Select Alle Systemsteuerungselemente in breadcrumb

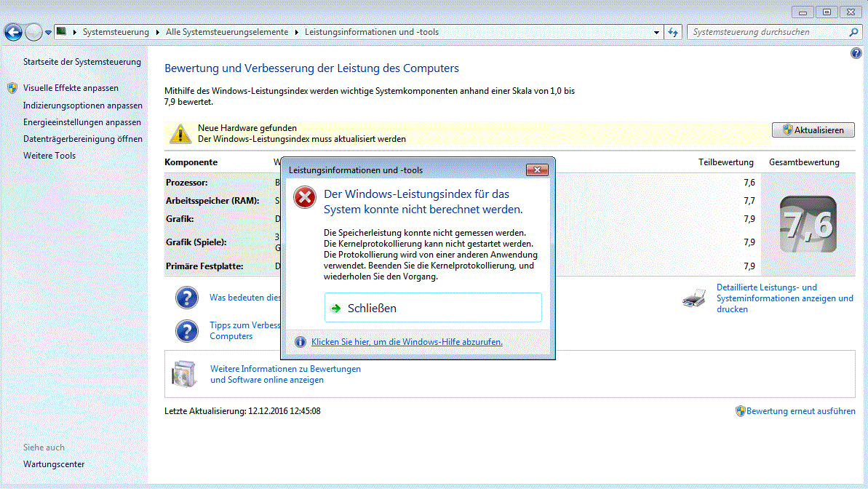click(x=226, y=32)
